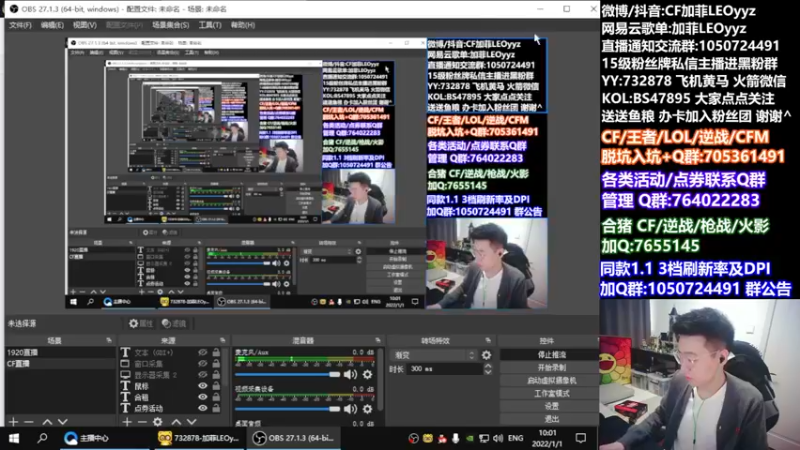Switch to 732878-加菲LEOyyz taskbar window

click(198, 438)
